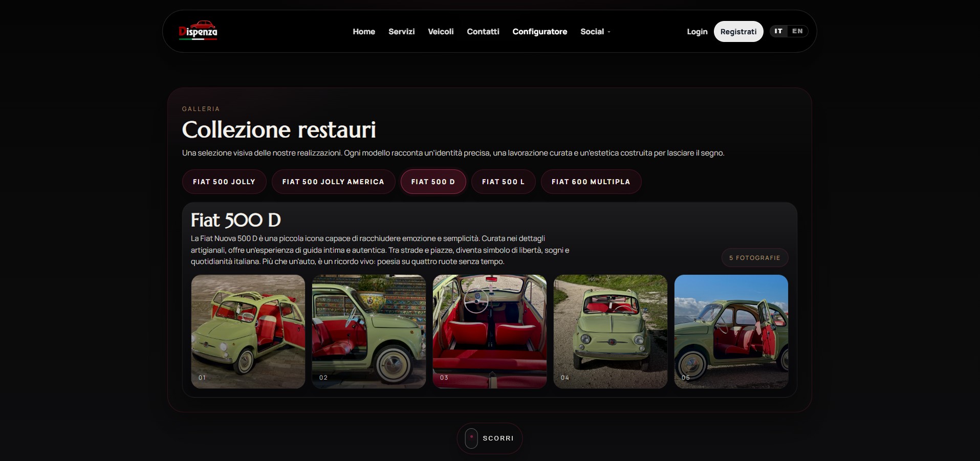Open photo 04 front view thumbnail
Screen dimensions: 980x461
[x=611, y=332]
